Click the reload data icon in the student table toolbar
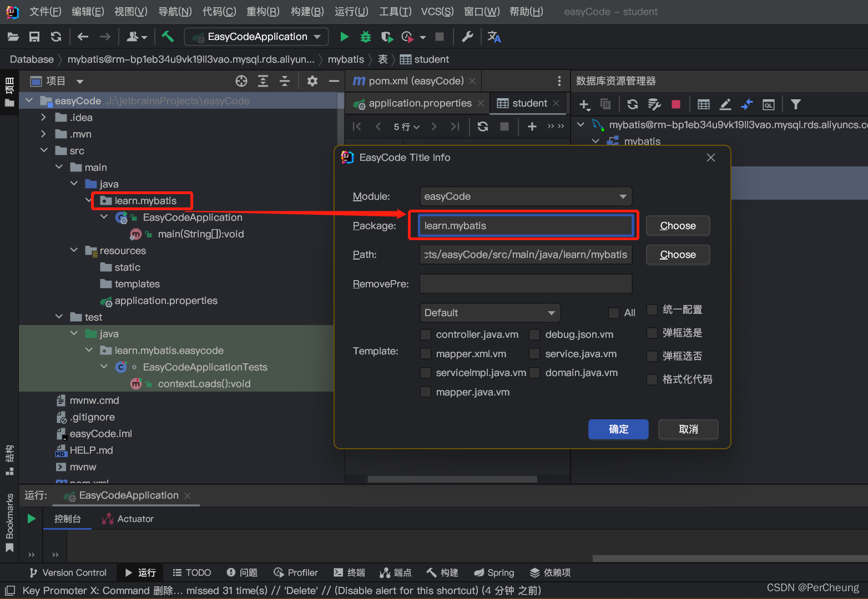The height and width of the screenshot is (599, 868). (483, 126)
